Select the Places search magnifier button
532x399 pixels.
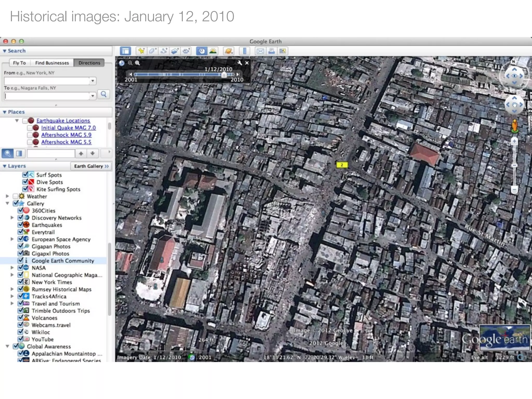(x=8, y=154)
